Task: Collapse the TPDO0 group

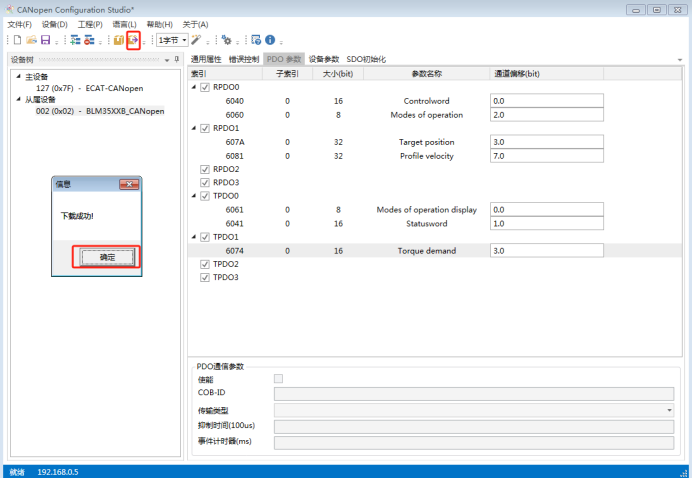Action: pyautogui.click(x=194, y=196)
